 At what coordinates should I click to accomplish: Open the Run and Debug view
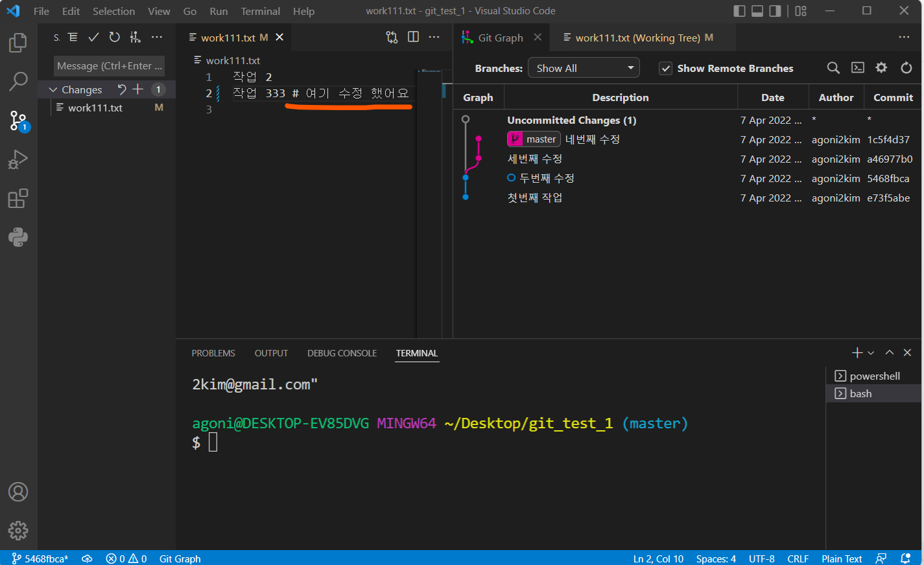tap(18, 159)
